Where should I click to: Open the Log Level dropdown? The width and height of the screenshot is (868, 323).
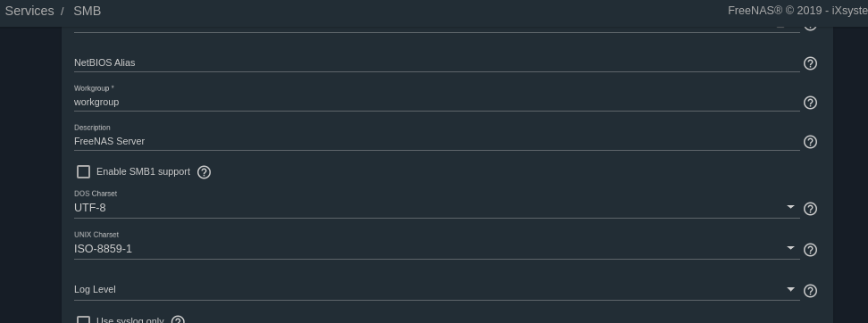437,290
